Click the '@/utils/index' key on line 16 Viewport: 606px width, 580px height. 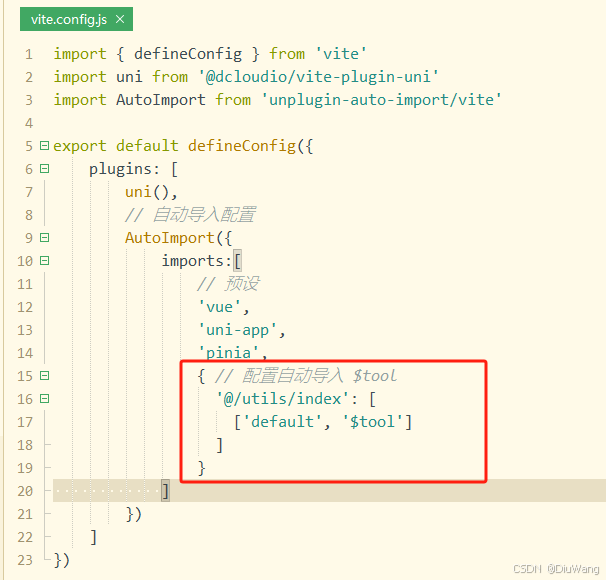pos(283,399)
